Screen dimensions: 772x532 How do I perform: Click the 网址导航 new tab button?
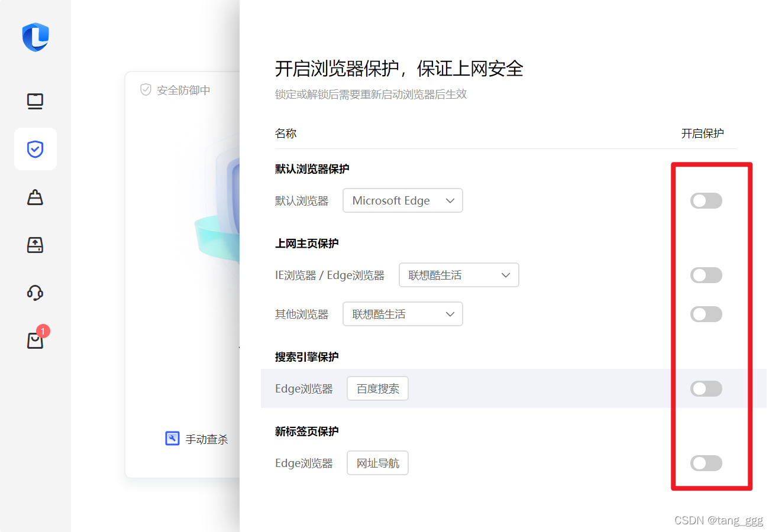pos(377,463)
